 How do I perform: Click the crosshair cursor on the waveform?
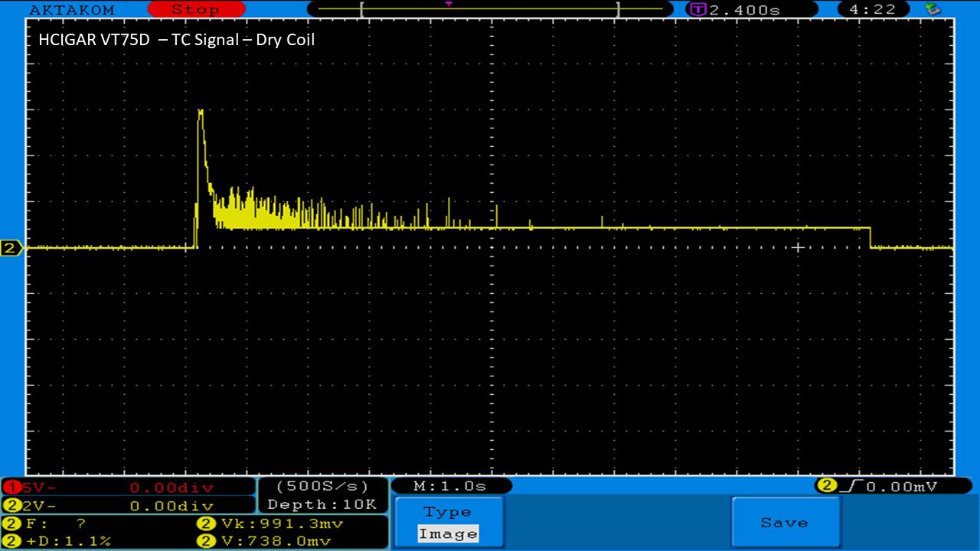pos(798,247)
